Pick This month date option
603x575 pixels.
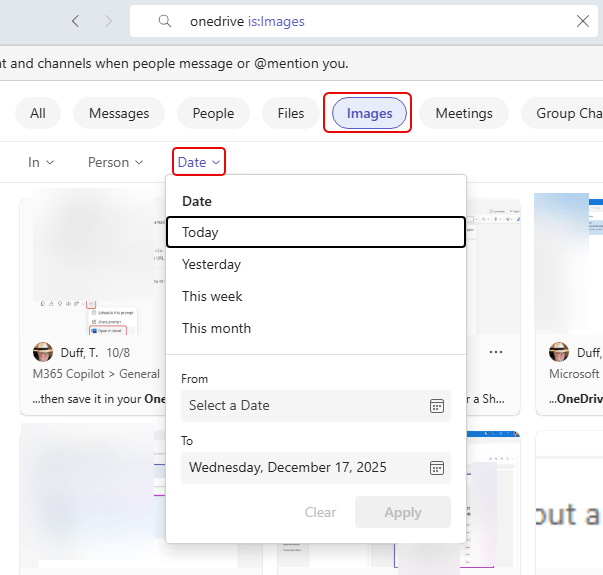coord(217,328)
